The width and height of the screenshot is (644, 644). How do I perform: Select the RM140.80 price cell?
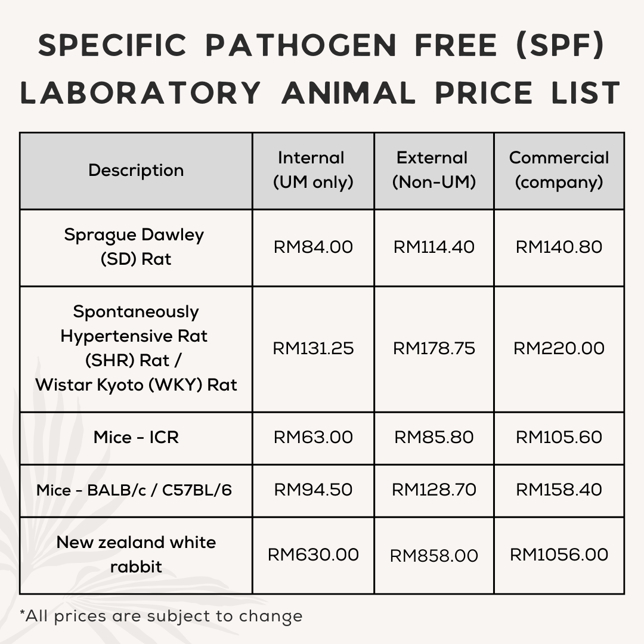(559, 247)
